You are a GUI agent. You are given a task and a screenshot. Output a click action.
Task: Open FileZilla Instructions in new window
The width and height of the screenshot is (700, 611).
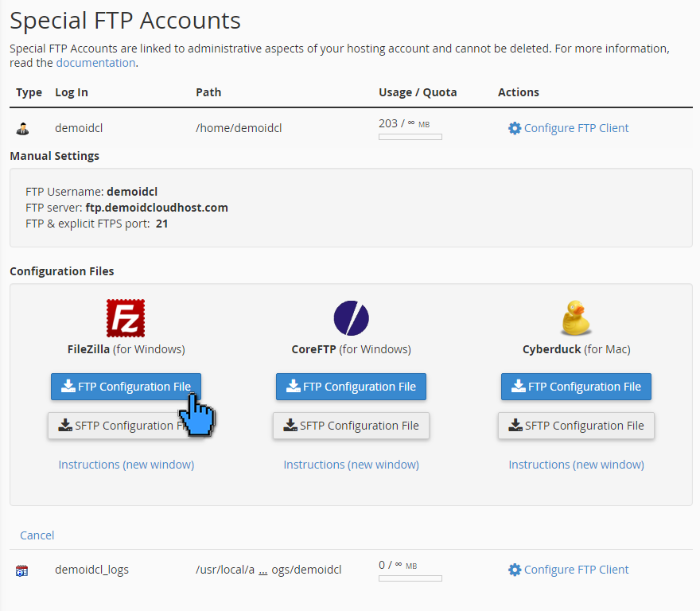coord(126,464)
